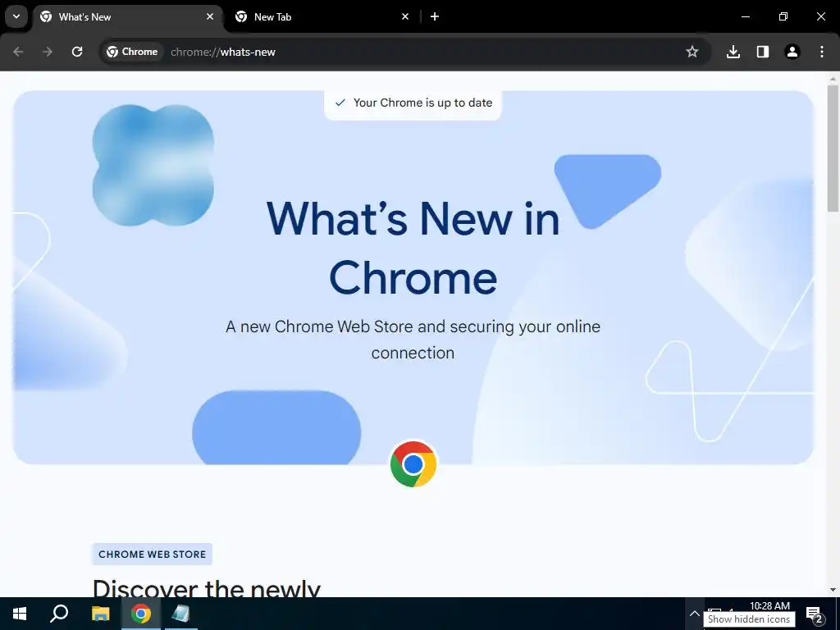840x630 pixels.
Task: Click the CHROME WEB STORE label
Action: 152,554
